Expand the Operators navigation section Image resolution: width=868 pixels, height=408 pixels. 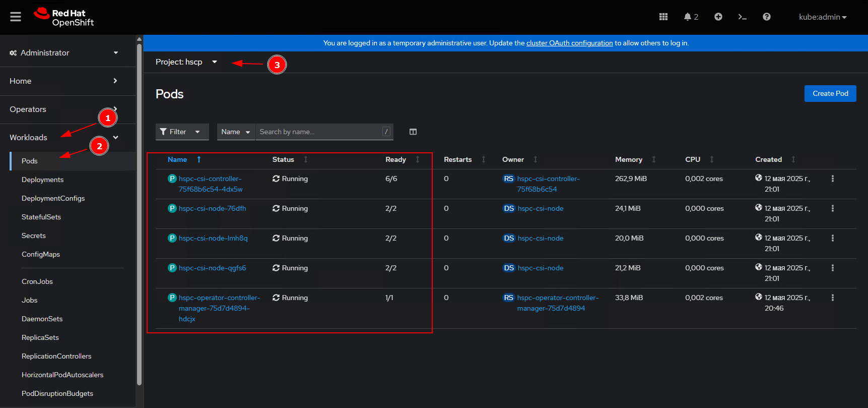click(64, 109)
